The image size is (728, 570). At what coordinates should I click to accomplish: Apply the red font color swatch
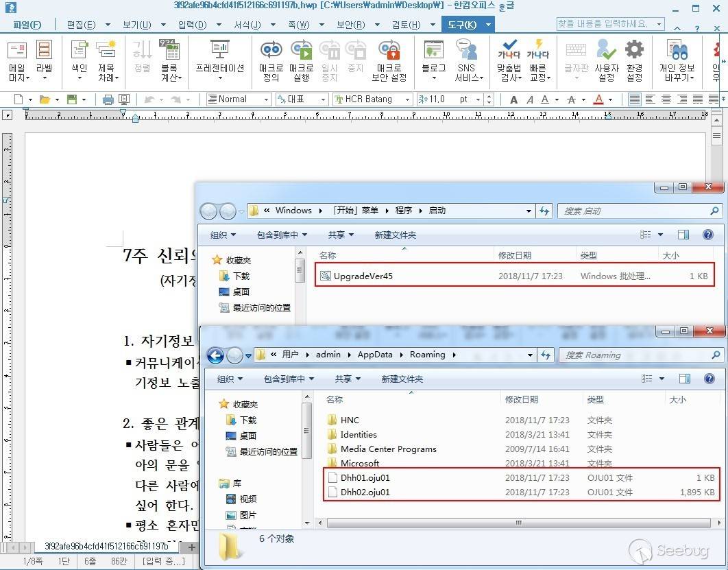599,99
